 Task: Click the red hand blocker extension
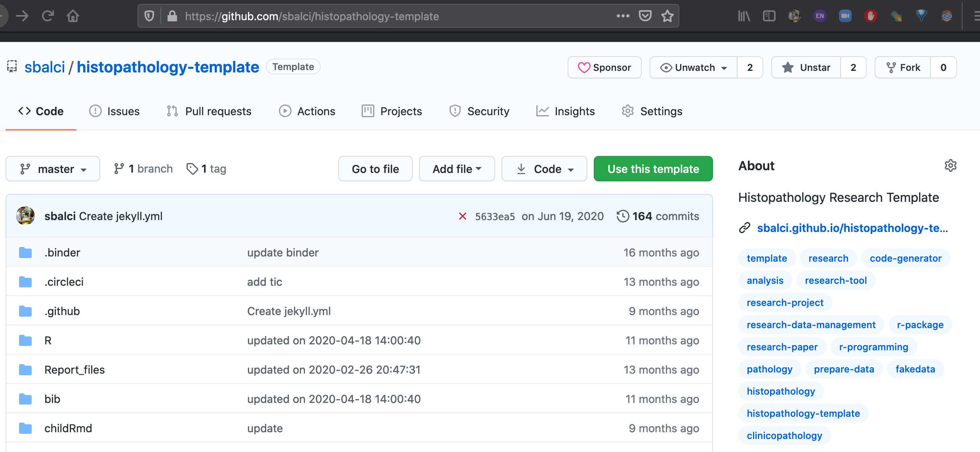tap(870, 16)
